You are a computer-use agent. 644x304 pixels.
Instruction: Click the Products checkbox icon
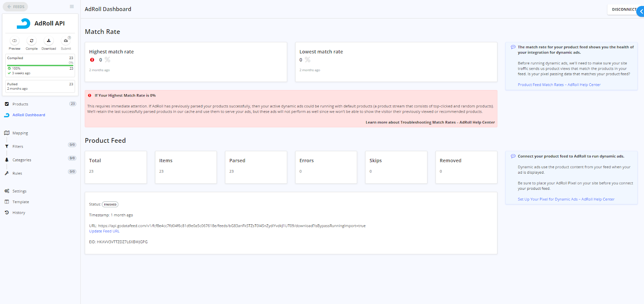pyautogui.click(x=6, y=104)
